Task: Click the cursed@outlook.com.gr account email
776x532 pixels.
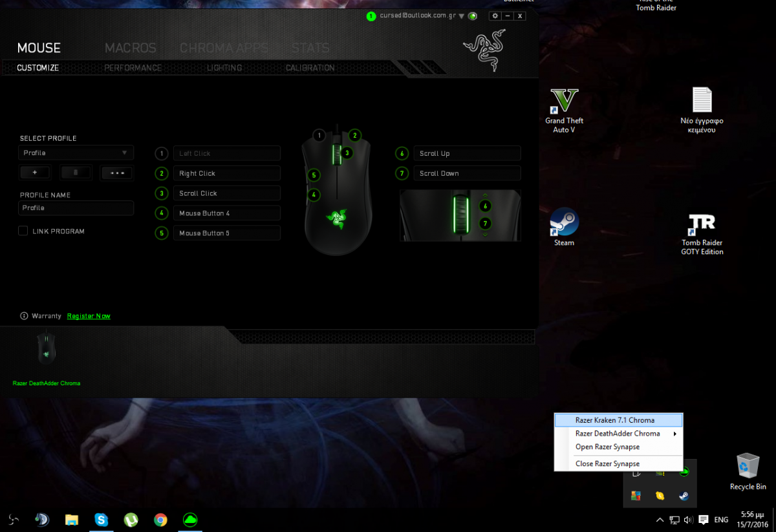Action: click(x=418, y=16)
